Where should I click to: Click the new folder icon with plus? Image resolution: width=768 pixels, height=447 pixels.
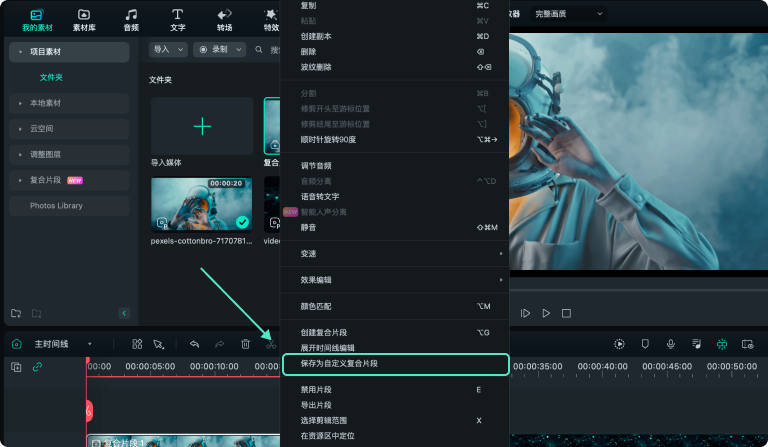[x=16, y=313]
